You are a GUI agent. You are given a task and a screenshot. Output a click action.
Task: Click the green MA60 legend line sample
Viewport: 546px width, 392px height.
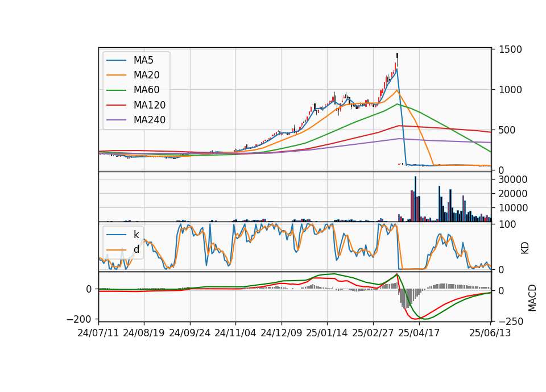click(x=116, y=90)
